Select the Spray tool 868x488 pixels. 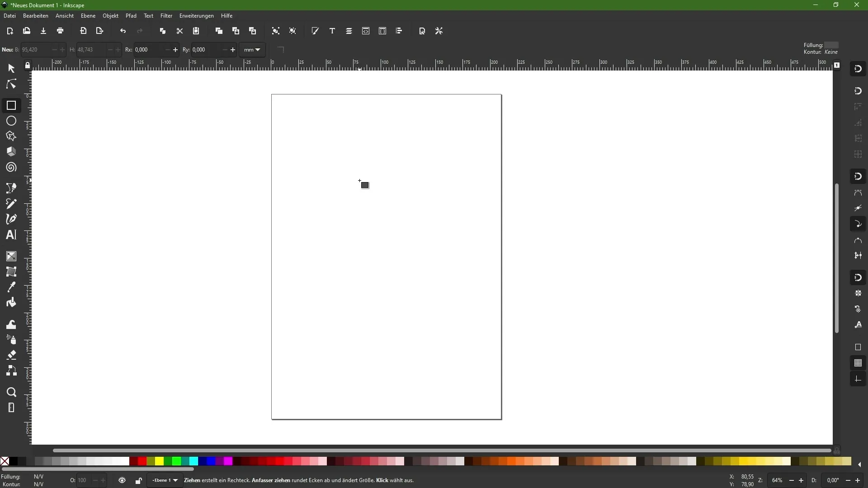[x=11, y=340]
